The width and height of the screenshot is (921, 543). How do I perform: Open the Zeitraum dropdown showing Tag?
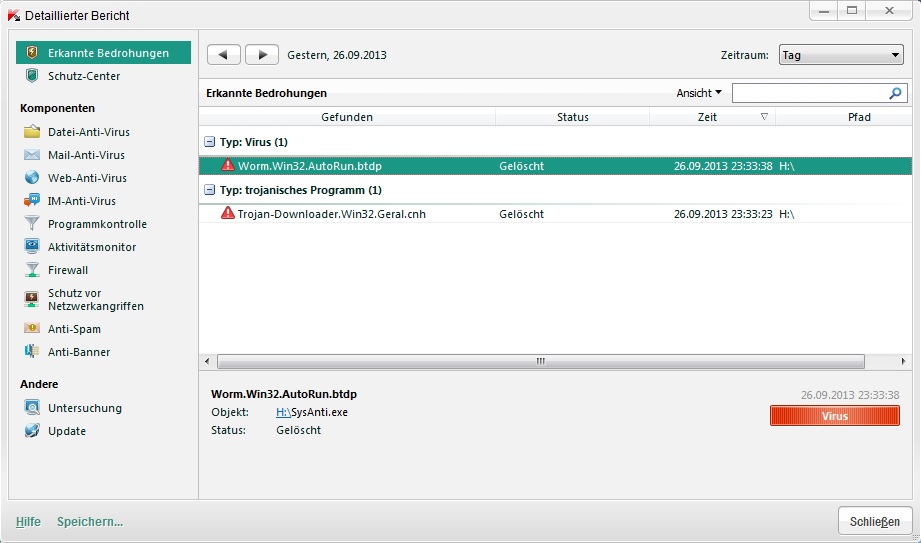point(841,55)
